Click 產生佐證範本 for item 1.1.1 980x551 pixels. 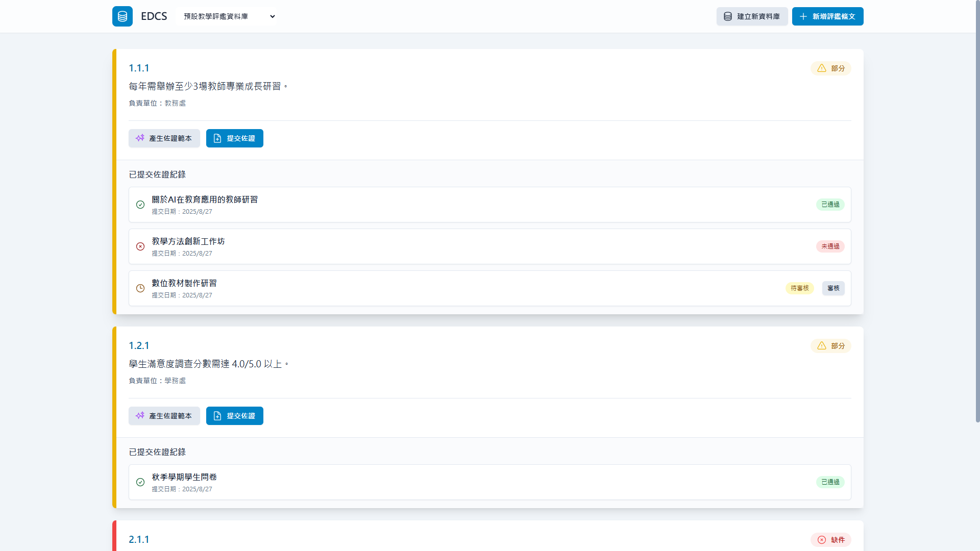click(164, 138)
